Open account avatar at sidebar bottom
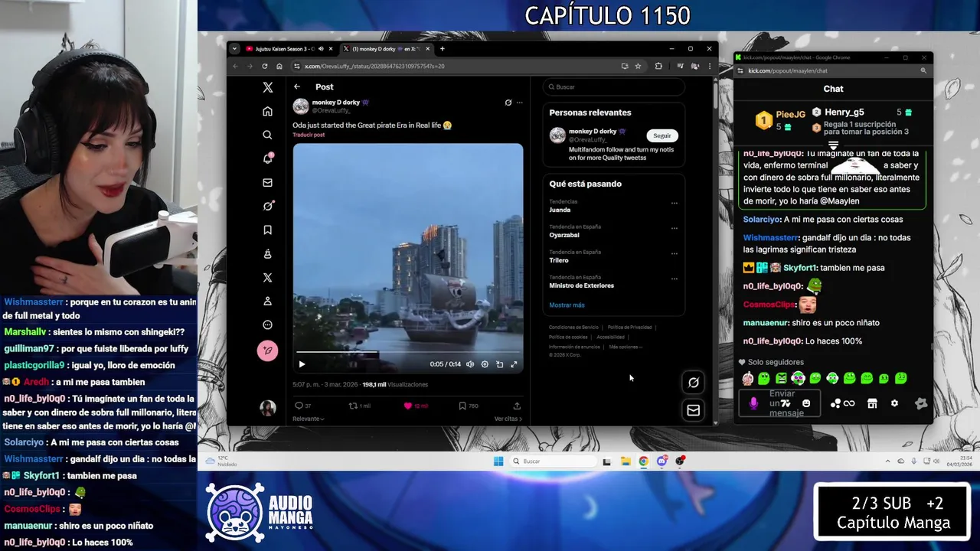The image size is (980, 551). click(267, 408)
